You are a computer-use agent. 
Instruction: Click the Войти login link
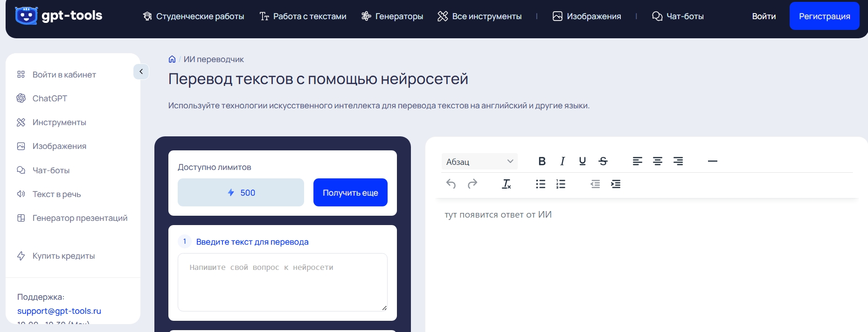764,16
